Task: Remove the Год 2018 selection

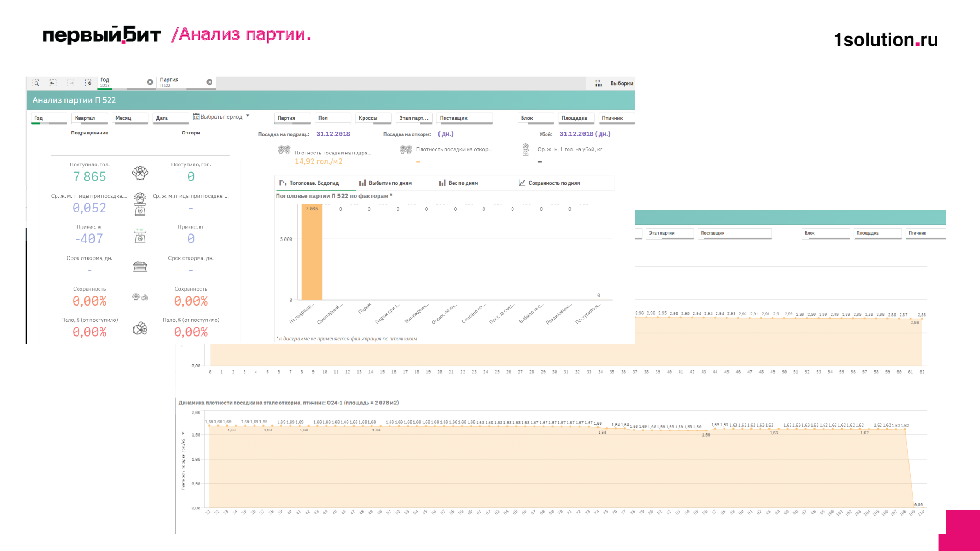Action: click(150, 82)
